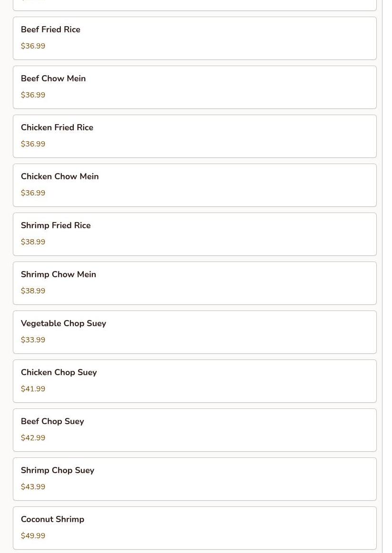
Task: Click the $43.99 Shrimp Chop Suey price
Action: point(33,487)
